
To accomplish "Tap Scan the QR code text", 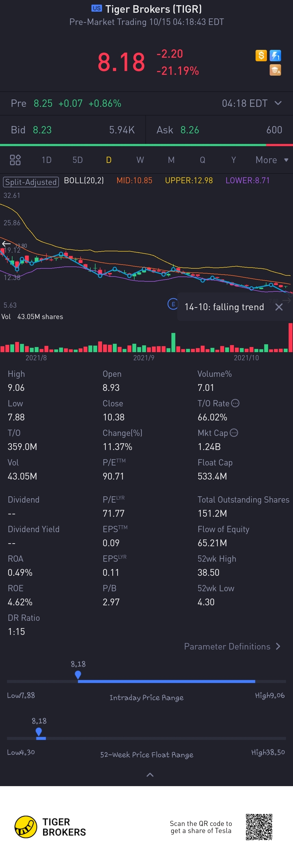I will tap(201, 827).
